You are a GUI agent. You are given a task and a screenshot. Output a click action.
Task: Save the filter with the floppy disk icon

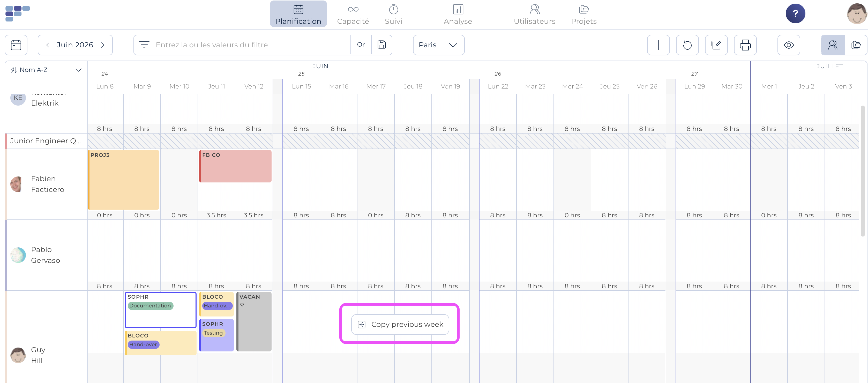click(381, 45)
